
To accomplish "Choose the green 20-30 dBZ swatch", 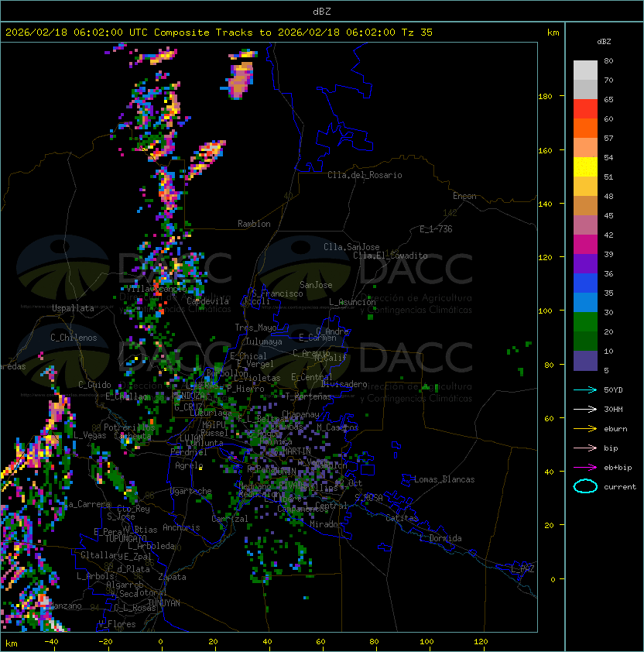I will click(x=585, y=322).
